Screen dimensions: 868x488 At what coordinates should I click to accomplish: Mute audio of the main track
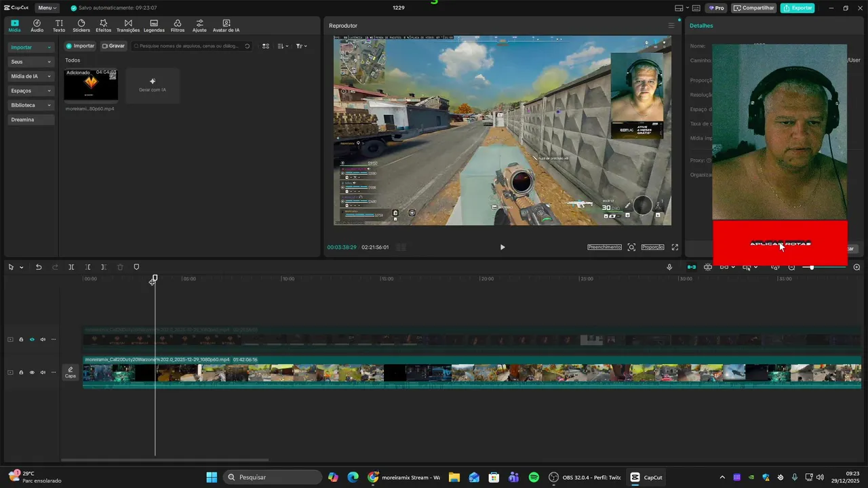pyautogui.click(x=43, y=372)
